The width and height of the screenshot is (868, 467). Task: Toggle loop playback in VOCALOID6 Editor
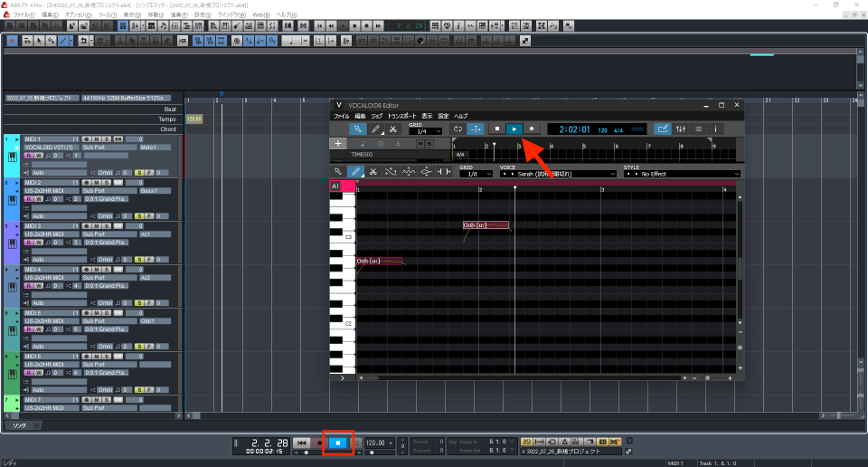pos(458,129)
